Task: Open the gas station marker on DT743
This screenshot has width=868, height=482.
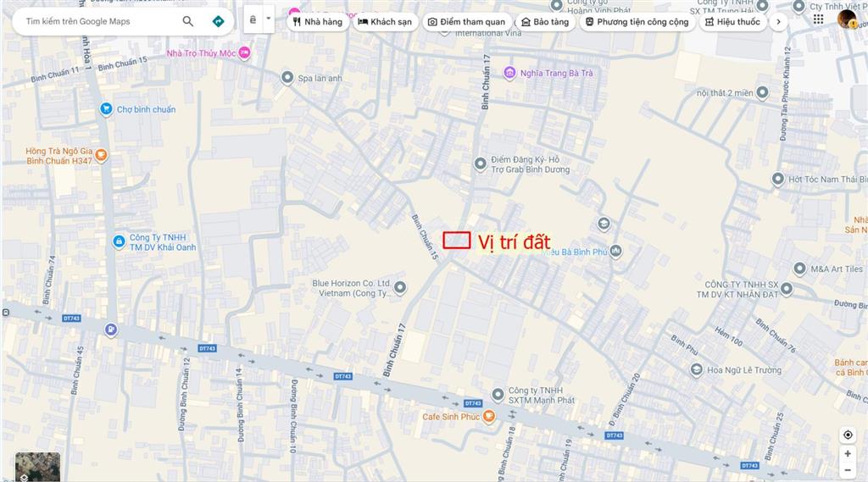Action: point(111,330)
